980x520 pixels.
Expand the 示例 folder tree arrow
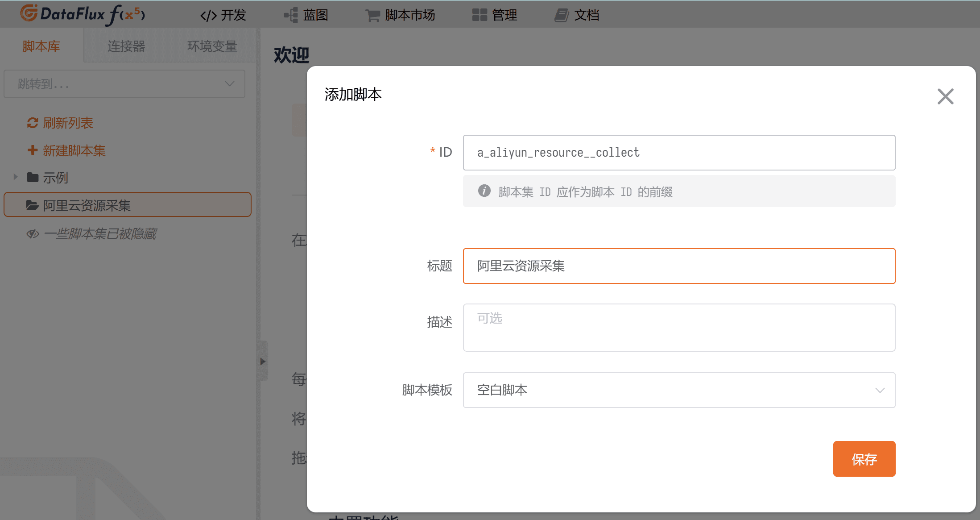click(x=16, y=177)
